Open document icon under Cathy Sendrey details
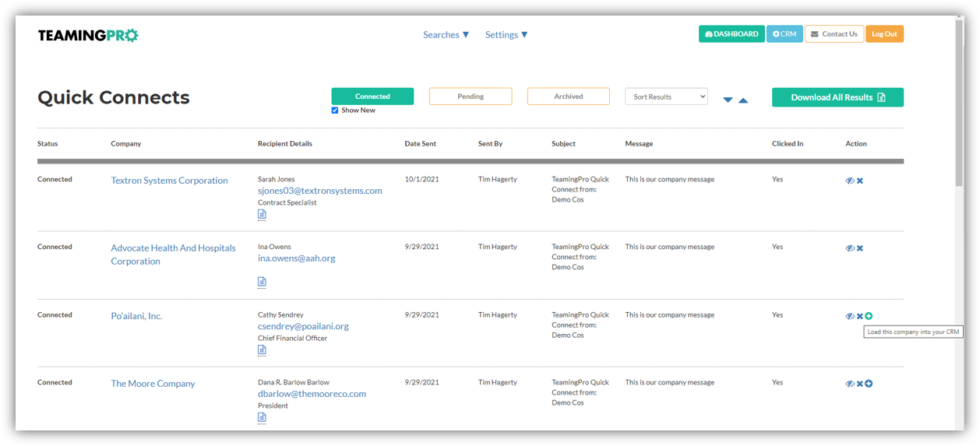 coord(262,350)
